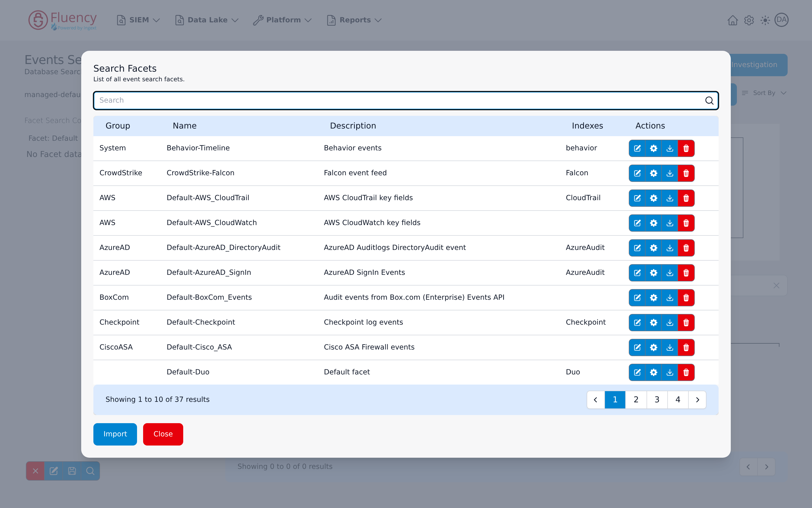Screen dimensions: 812x508
Task: Edit the CrowdStrike-Falcon facet
Action: pyautogui.click(x=637, y=173)
